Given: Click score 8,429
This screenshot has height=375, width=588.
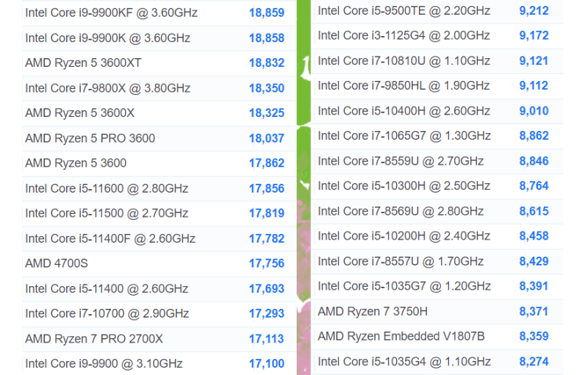Looking at the screenshot, I should point(534,261).
